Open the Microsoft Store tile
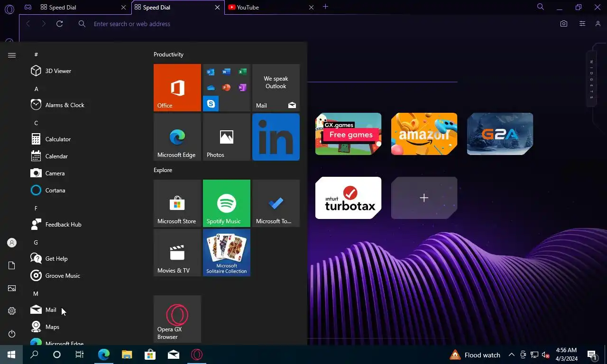This screenshot has height=364, width=607. tap(177, 203)
